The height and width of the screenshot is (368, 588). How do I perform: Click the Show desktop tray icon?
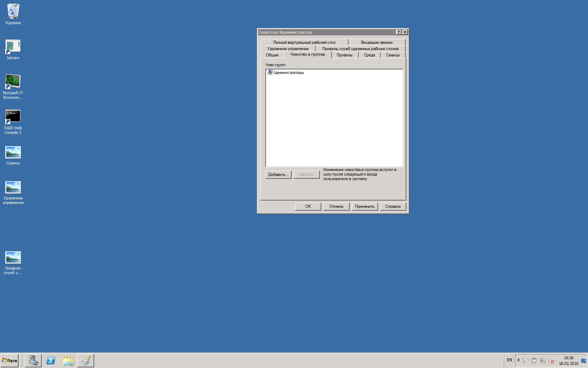[x=584, y=360]
